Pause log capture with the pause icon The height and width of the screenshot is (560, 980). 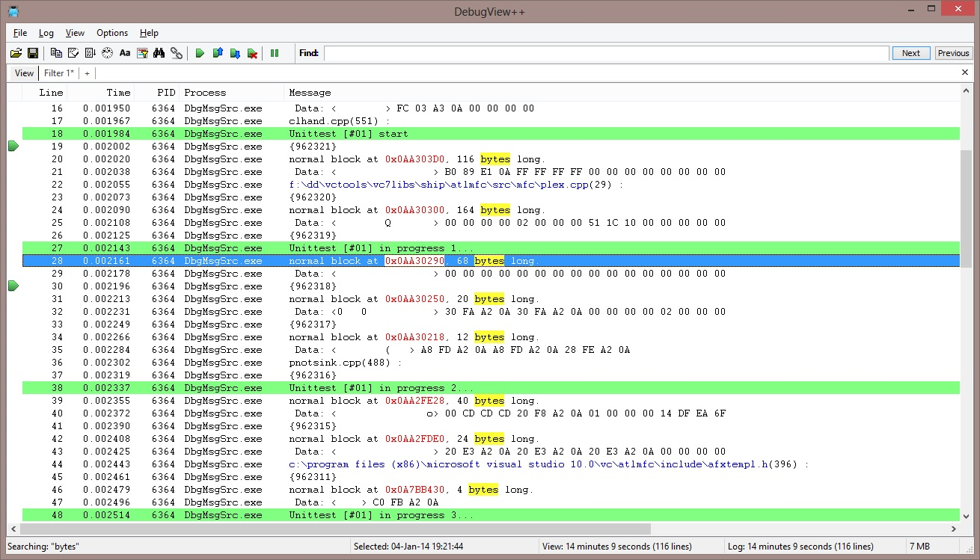275,52
